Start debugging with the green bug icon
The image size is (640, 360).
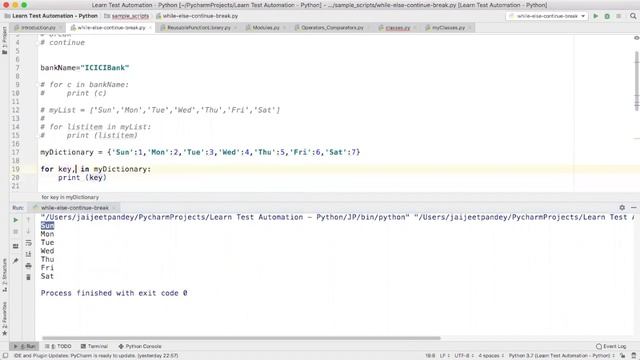click(x=607, y=16)
